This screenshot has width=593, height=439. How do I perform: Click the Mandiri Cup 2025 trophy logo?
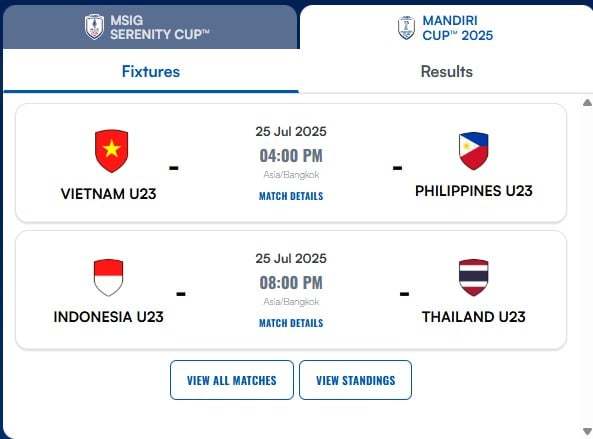click(406, 28)
